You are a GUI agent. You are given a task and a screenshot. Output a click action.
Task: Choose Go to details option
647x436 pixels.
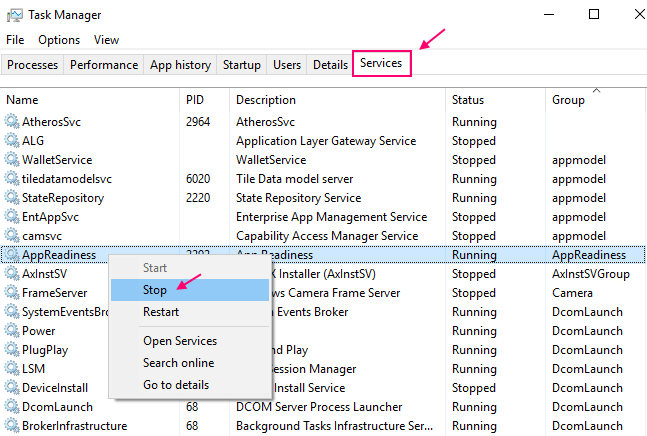176,385
